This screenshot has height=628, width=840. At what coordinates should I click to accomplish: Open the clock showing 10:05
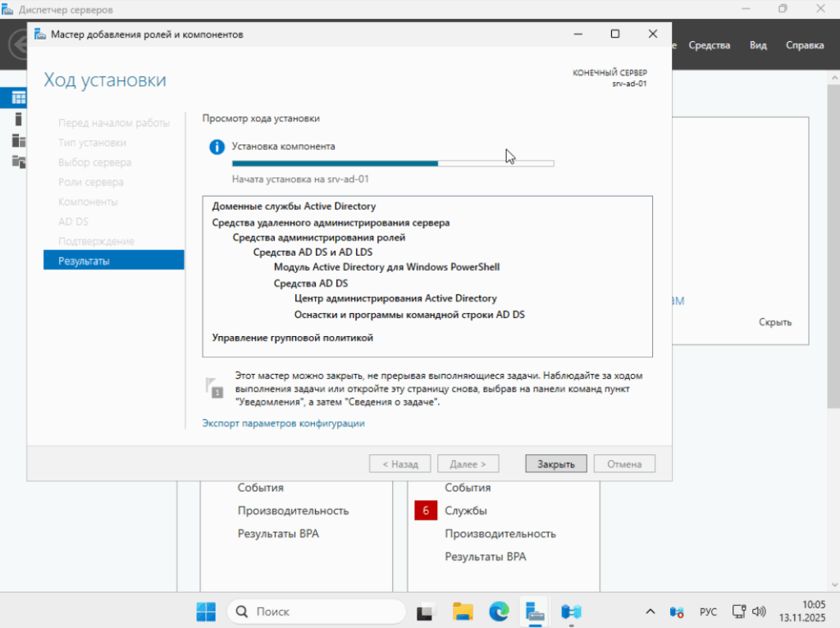[x=802, y=611]
